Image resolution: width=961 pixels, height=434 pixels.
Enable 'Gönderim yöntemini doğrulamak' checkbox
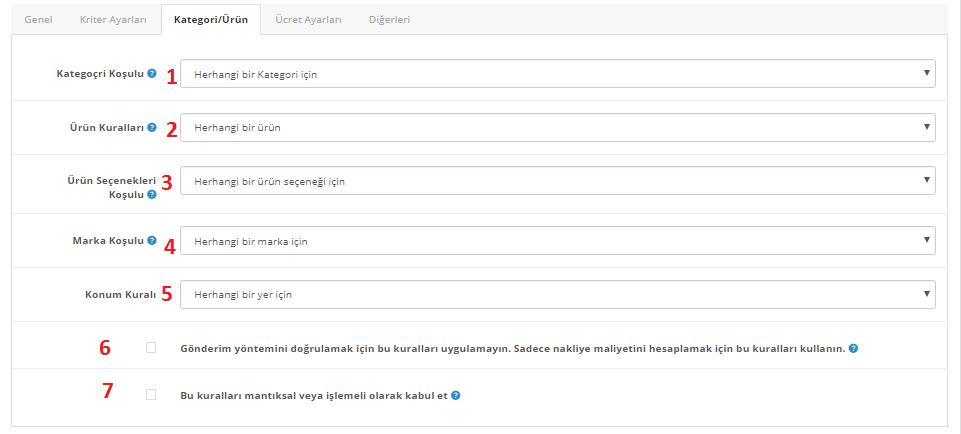(x=151, y=348)
